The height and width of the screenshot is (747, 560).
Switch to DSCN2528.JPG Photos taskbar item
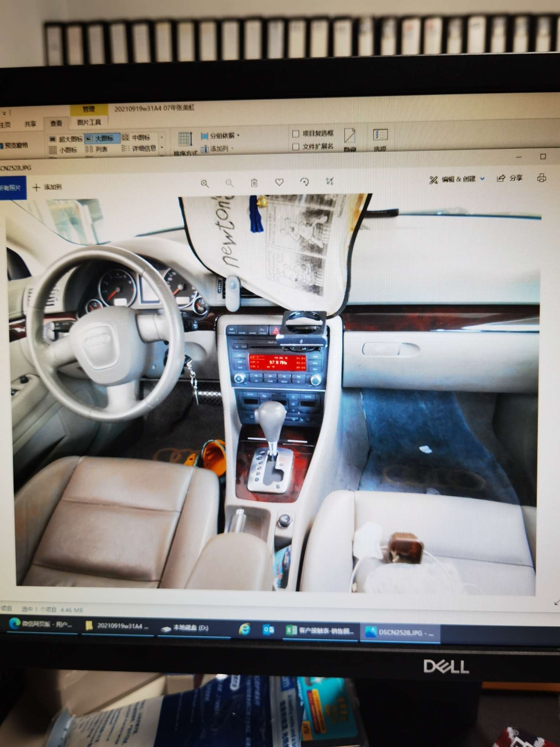pyautogui.click(x=400, y=633)
